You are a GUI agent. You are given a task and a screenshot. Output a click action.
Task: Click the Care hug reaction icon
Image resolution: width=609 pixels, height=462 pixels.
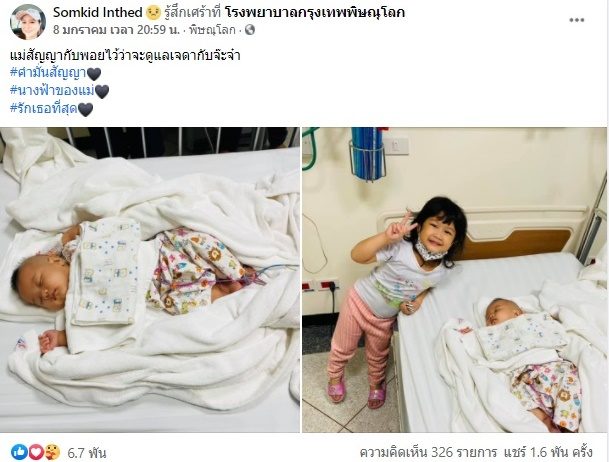[x=52, y=452]
